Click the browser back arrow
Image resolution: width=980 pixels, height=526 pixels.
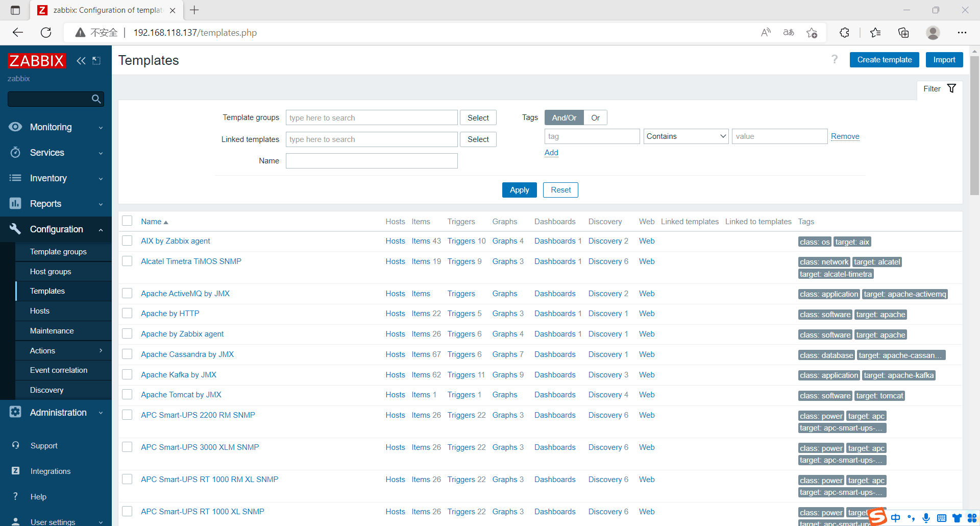point(18,33)
